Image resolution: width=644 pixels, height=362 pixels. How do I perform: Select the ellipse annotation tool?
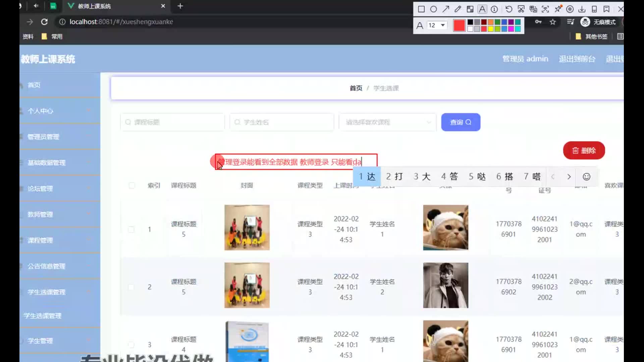click(x=433, y=9)
